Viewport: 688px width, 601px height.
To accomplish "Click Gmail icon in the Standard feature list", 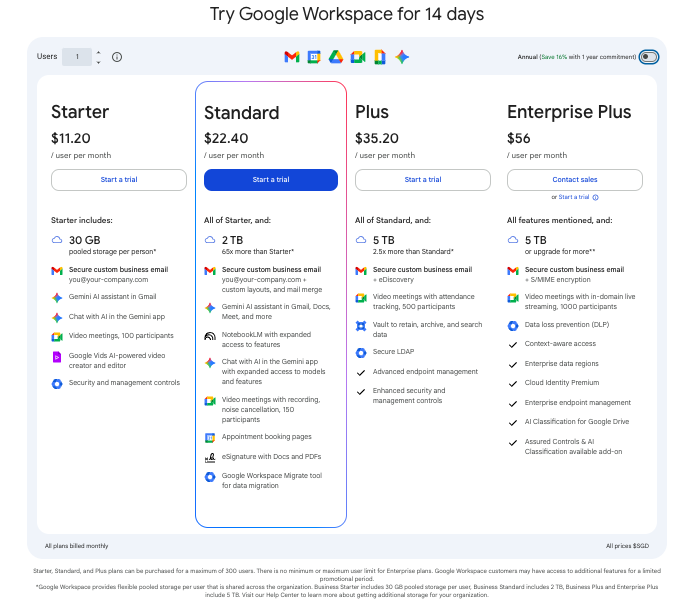I will pos(210,271).
